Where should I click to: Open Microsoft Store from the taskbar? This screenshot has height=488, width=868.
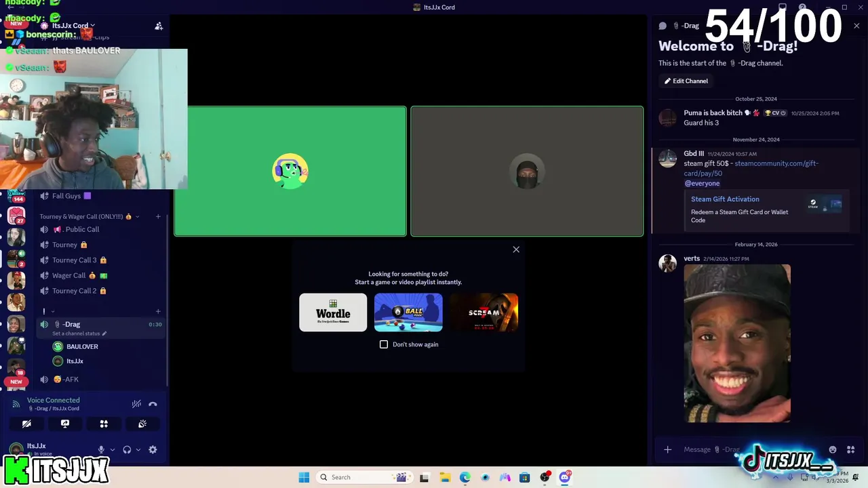click(524, 477)
